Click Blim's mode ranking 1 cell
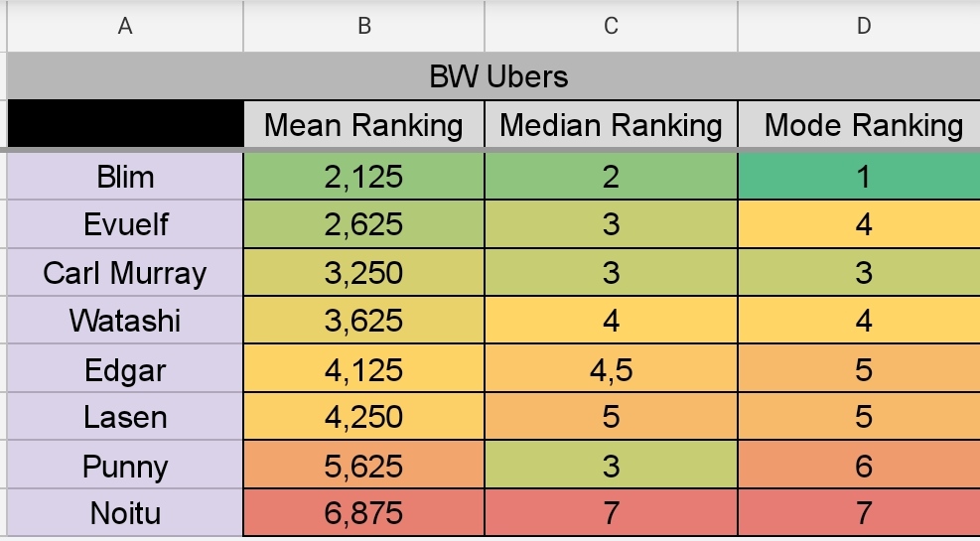The height and width of the screenshot is (541, 980). click(x=860, y=176)
